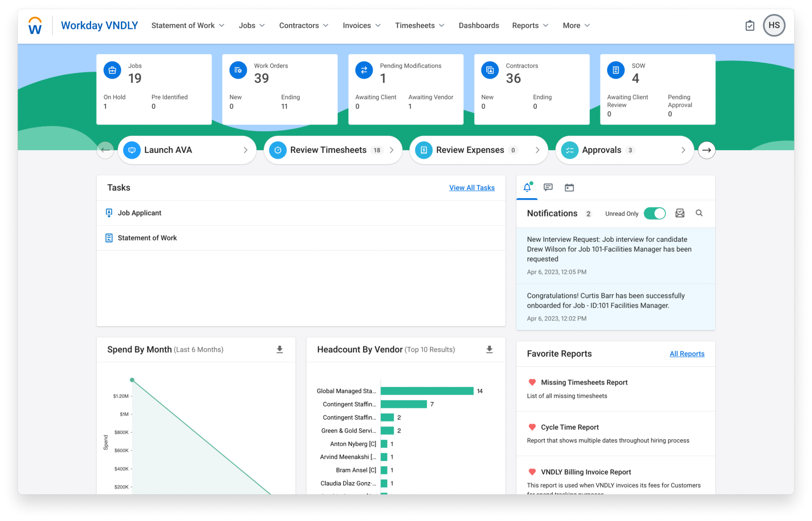This screenshot has height=521, width=812.
Task: Open the More dropdown in navigation
Action: coord(576,26)
